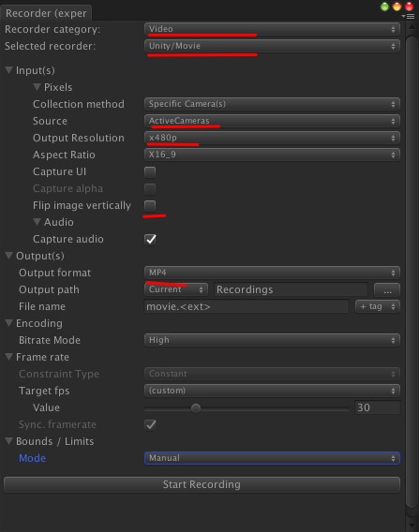The height and width of the screenshot is (532, 419).
Task: Collapse the Input(s) section triangle
Action: (x=9, y=70)
